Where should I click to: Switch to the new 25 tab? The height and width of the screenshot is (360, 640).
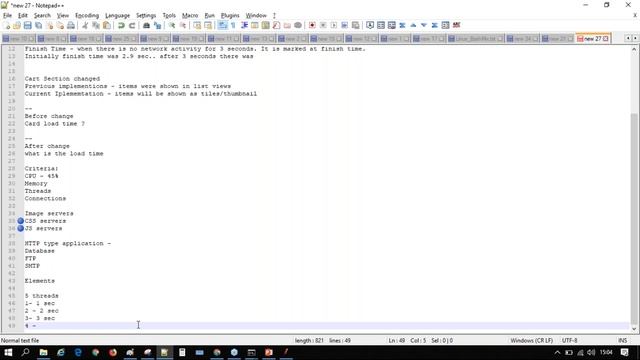pyautogui.click(x=121, y=39)
